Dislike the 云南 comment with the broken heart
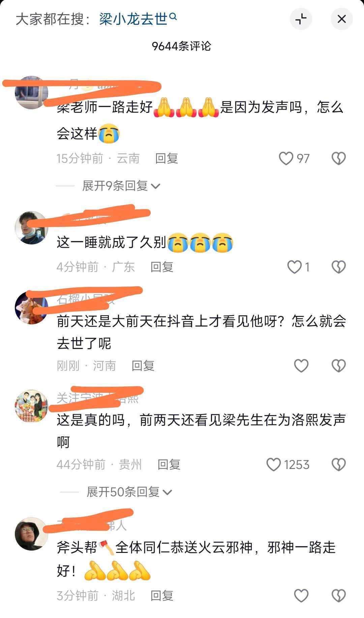 tap(338, 158)
